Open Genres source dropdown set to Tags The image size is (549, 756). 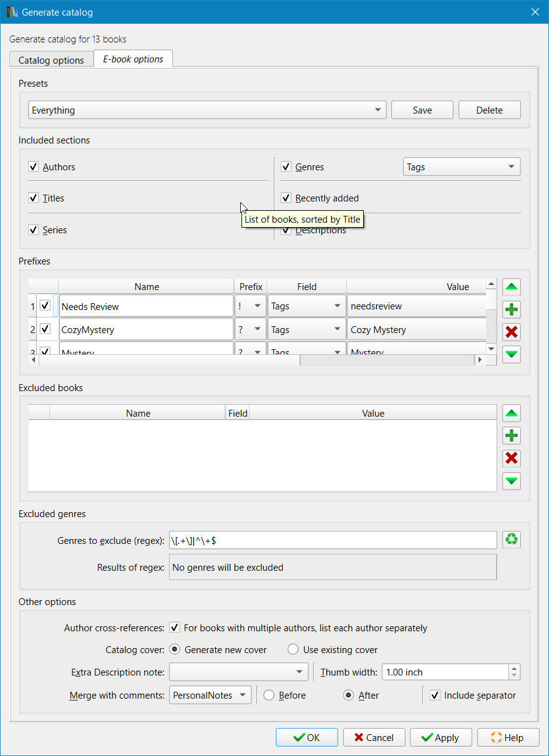coord(462,167)
